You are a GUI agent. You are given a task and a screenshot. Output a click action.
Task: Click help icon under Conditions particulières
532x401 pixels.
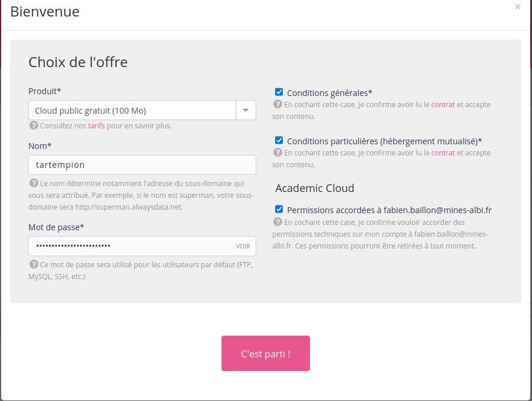point(278,153)
